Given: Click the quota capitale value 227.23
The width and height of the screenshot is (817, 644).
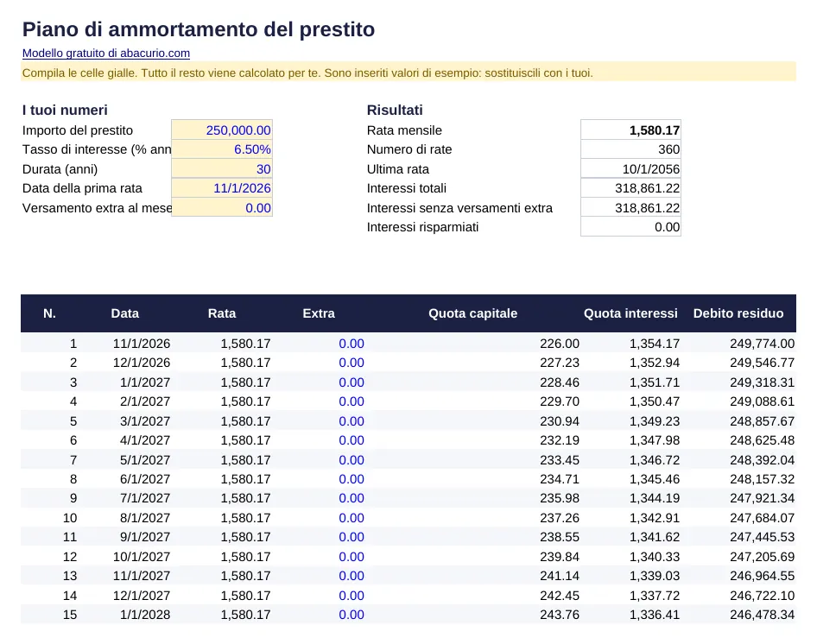Looking at the screenshot, I should coord(560,363).
